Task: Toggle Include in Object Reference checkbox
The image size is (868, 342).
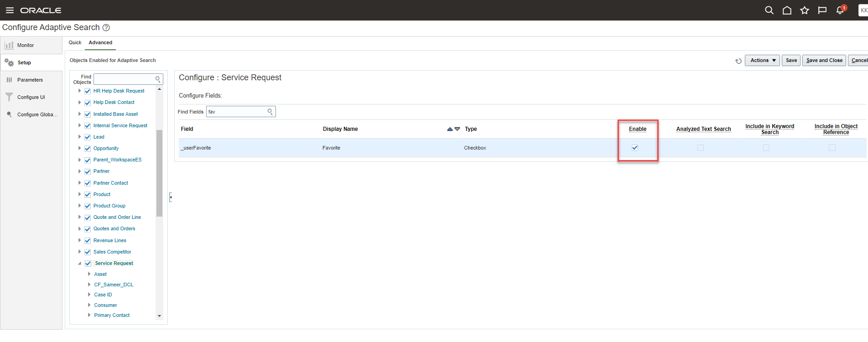Action: tap(832, 148)
